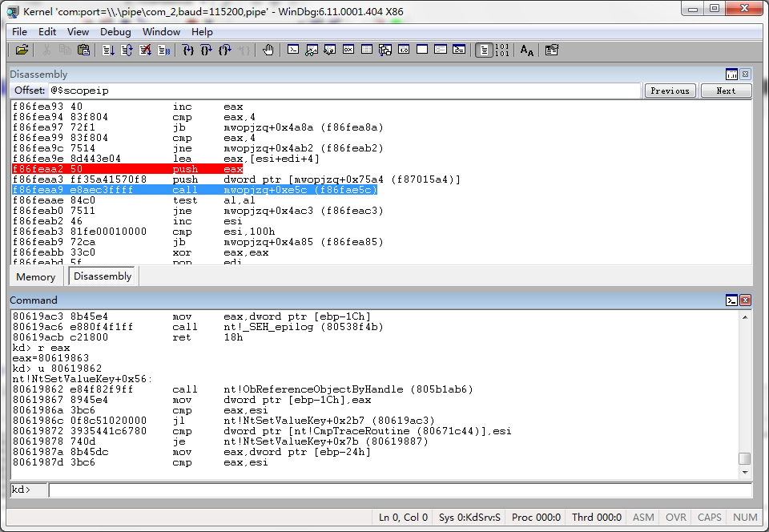Open the Command Browser toolbar icon
This screenshot has width=769, height=532.
459,50
